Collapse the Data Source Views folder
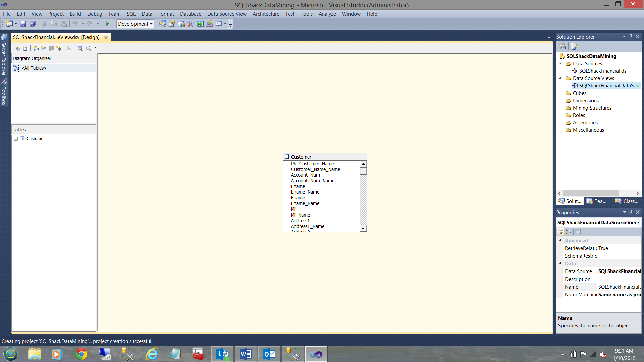 coord(560,78)
